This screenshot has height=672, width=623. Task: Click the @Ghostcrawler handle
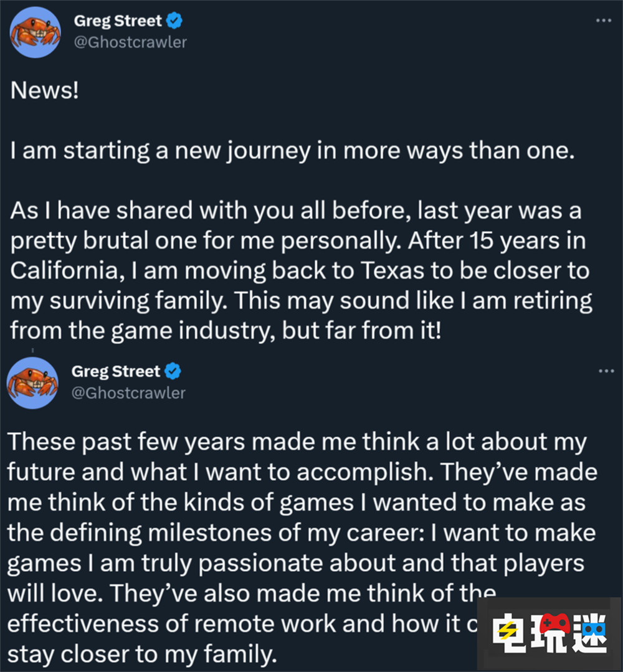point(130,42)
